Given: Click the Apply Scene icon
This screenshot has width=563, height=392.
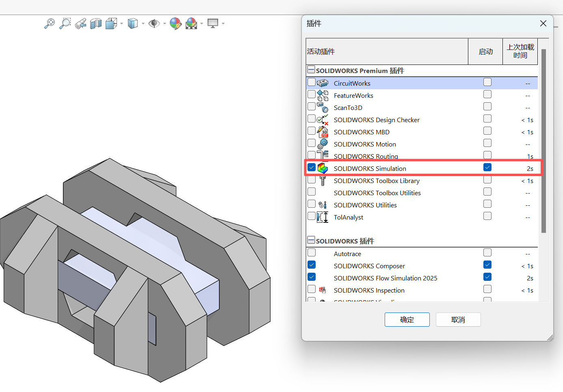Looking at the screenshot, I should click(x=191, y=24).
